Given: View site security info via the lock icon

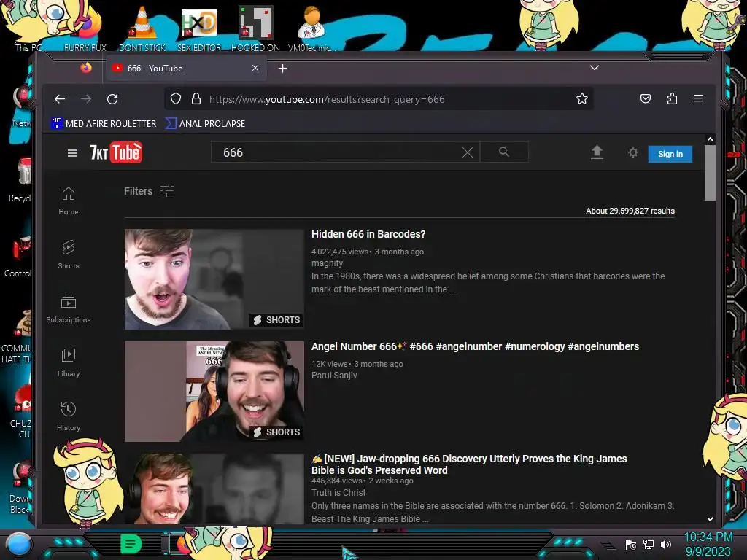Looking at the screenshot, I should tap(196, 98).
